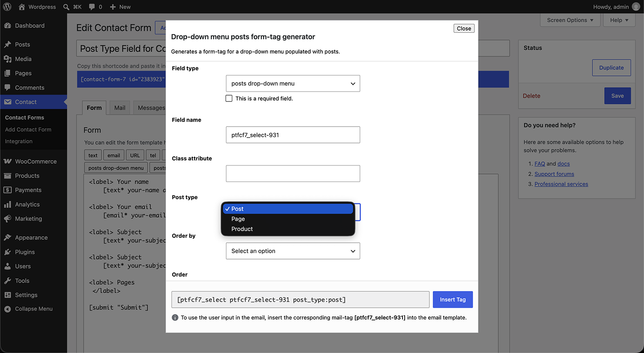The image size is (644, 353).
Task: Expand the Screen Options panel
Action: click(570, 20)
